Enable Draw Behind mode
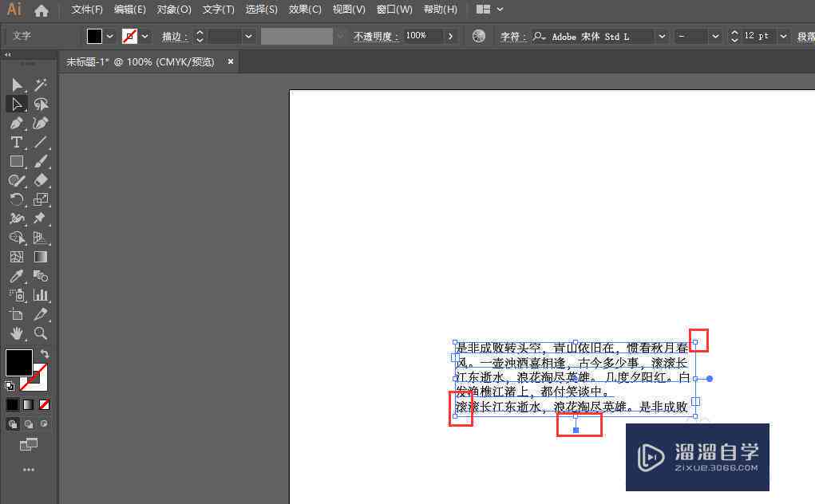The height and width of the screenshot is (504, 815). [29, 424]
